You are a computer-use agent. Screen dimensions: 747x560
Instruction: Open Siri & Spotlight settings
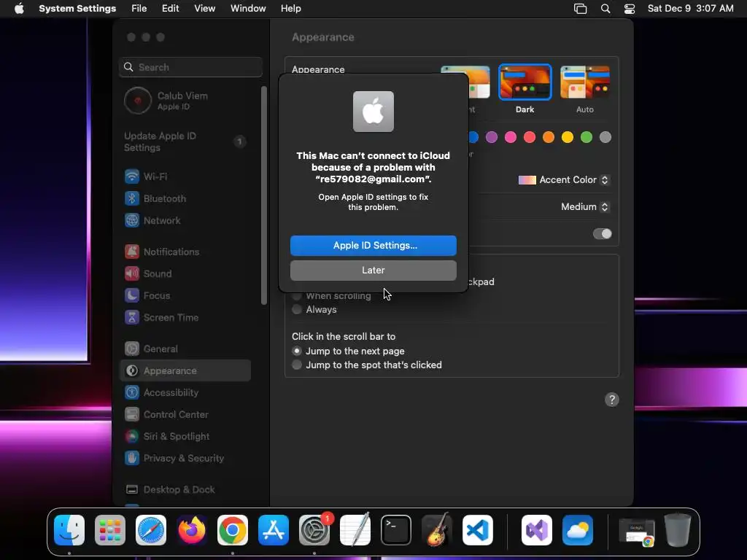[x=186, y=436]
